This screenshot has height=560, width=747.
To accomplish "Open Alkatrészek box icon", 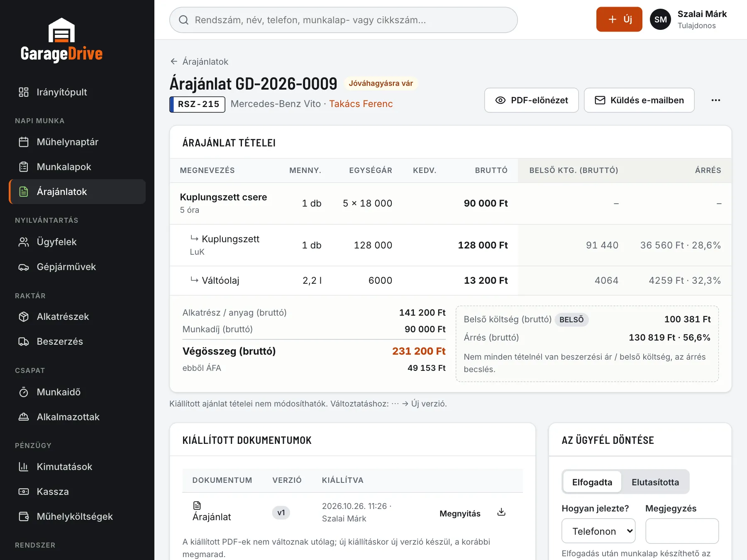I will click(24, 317).
